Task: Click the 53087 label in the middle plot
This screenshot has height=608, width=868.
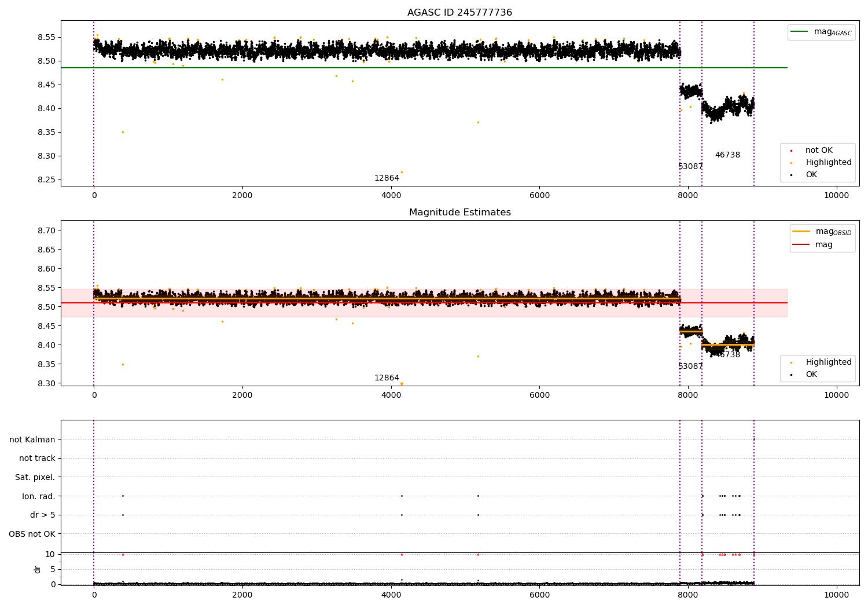Action: click(x=690, y=367)
